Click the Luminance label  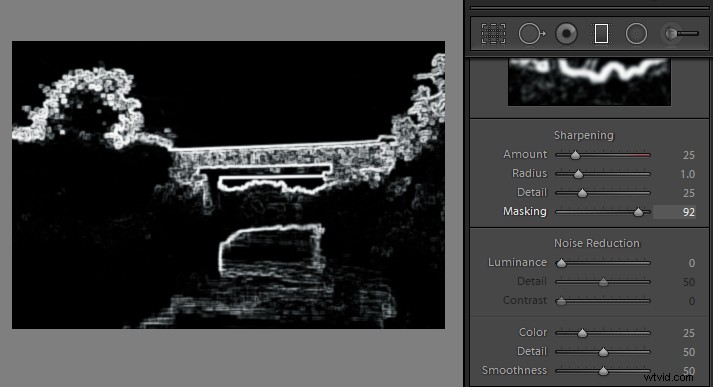(517, 262)
